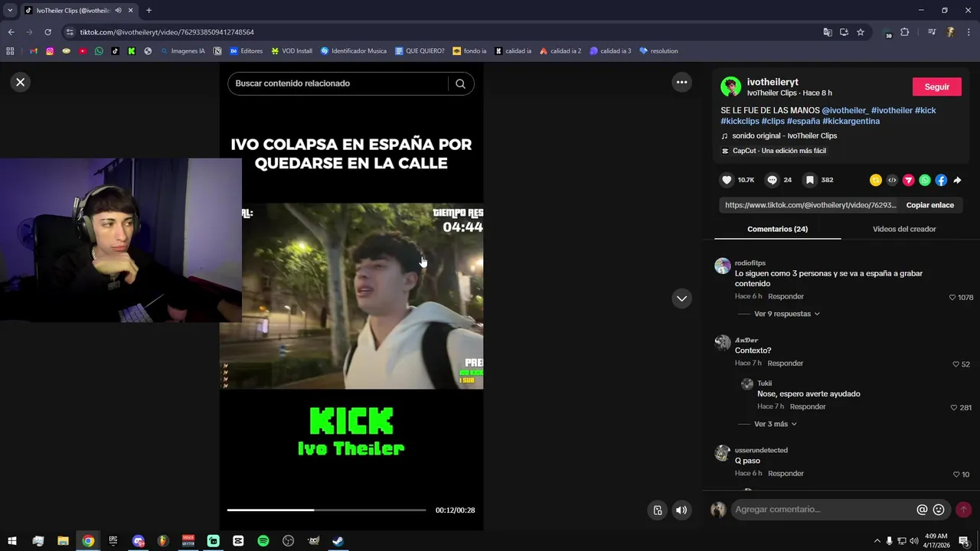Open the three-dots more options menu
The height and width of the screenshot is (551, 980).
(681, 82)
